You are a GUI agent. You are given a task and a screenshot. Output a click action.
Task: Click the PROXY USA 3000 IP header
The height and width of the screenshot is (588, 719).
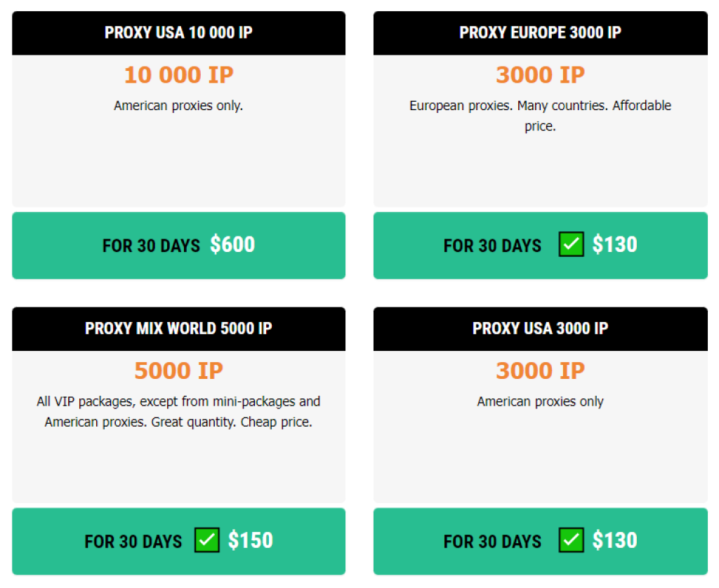pyautogui.click(x=540, y=329)
